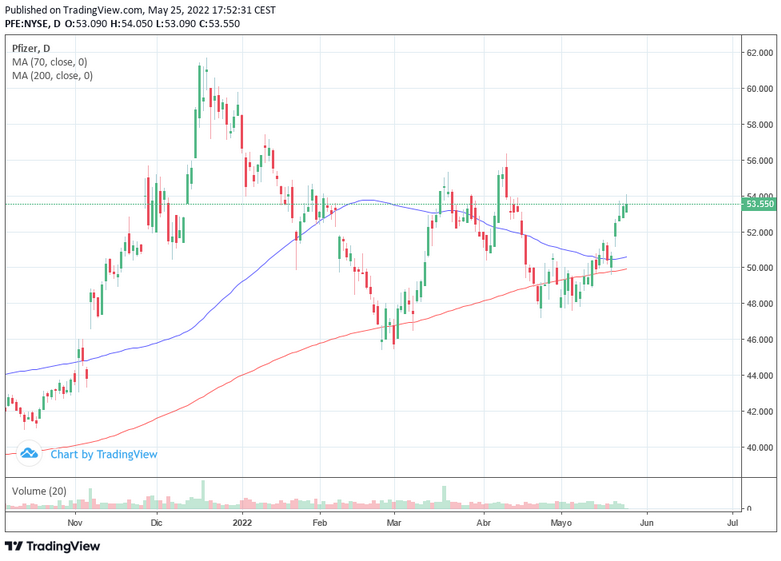Click the 'Volume (20)' indicator label

coord(39,491)
